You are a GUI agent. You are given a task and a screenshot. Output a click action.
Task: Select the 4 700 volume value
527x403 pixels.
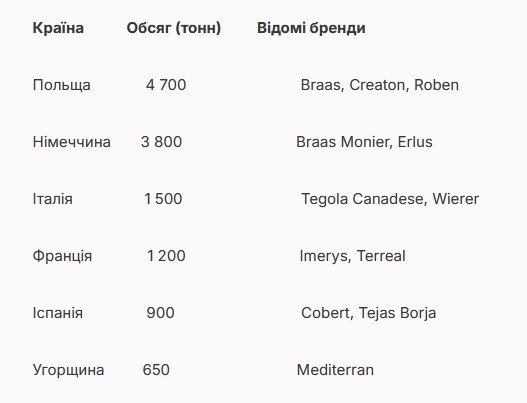click(166, 85)
